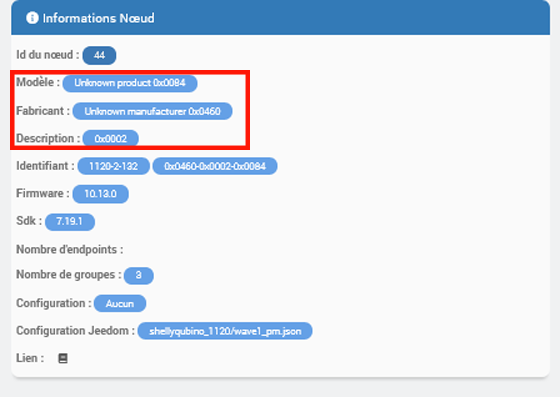Click the Description value 0x0002

[111, 139]
